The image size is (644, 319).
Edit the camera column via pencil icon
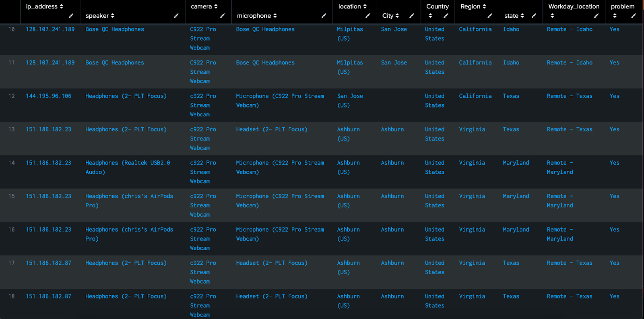click(222, 16)
